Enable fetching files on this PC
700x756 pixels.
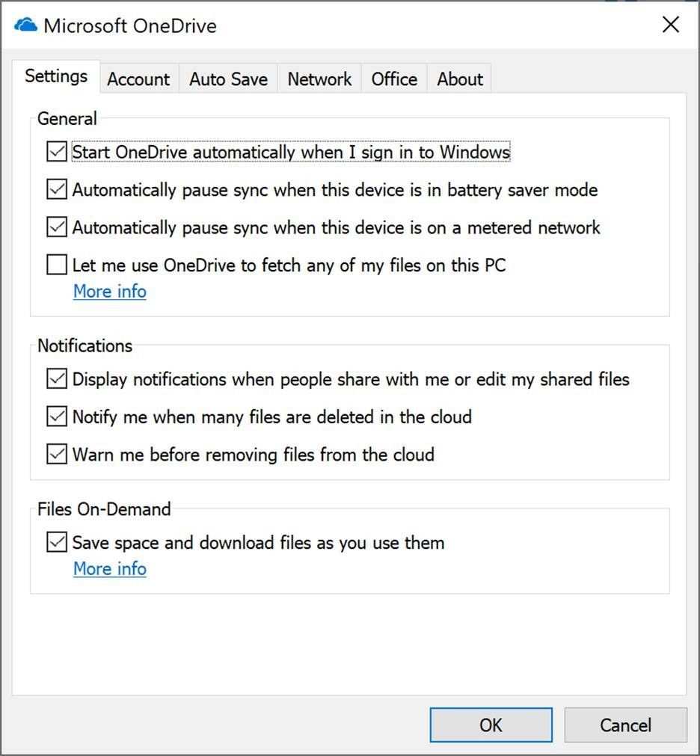tap(55, 265)
